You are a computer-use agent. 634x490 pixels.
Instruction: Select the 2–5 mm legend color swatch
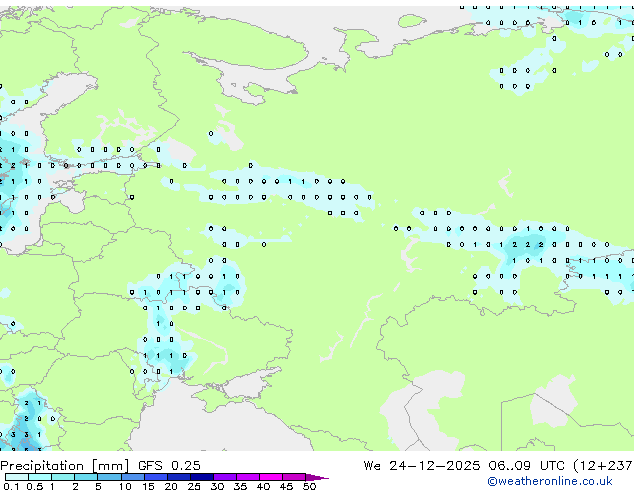point(86,477)
